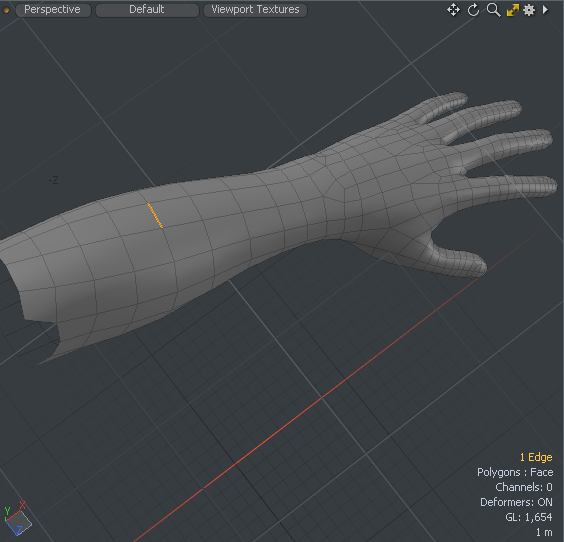Select the highlighted orange edge on forearm
Image resolution: width=564 pixels, height=542 pixels.
[x=155, y=215]
